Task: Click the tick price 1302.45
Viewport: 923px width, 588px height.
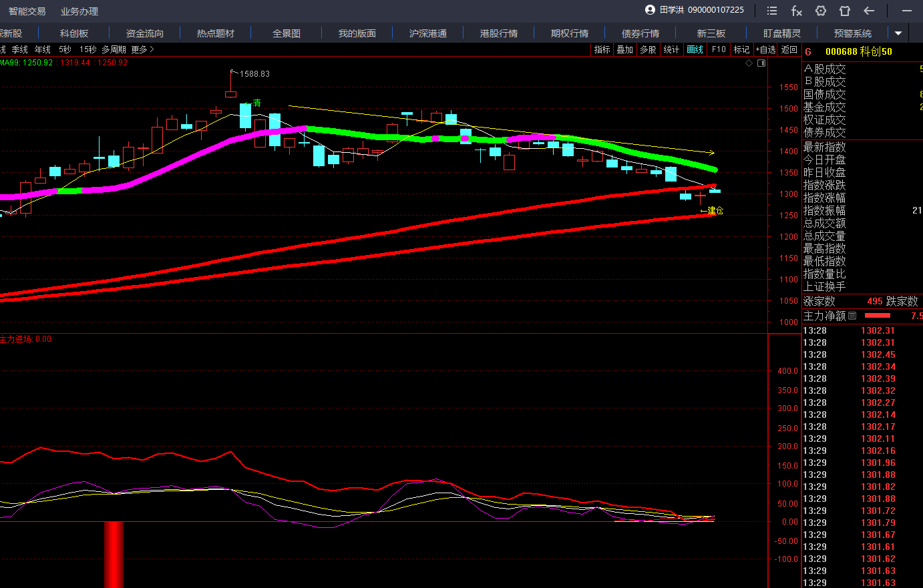Action: coord(878,354)
